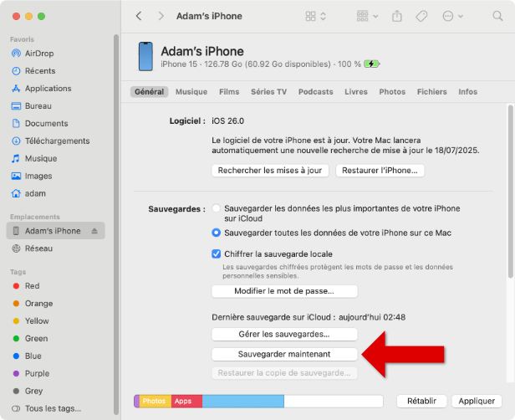
Task: Click Gérer les sauvegardes…
Action: (284, 334)
